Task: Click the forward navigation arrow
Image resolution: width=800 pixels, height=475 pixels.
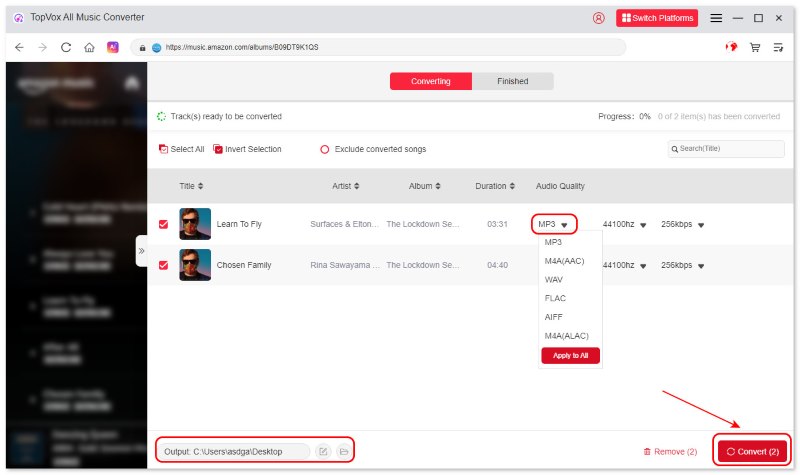Action: click(43, 47)
